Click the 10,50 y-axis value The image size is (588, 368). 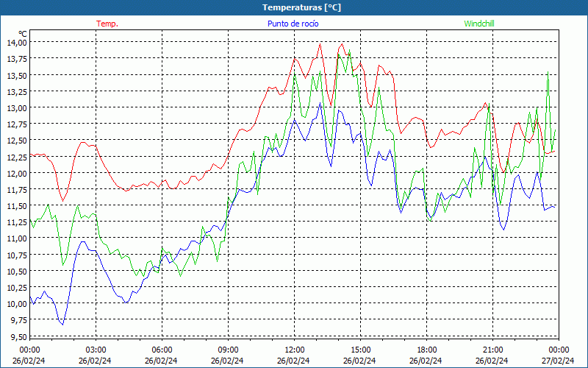pos(17,271)
